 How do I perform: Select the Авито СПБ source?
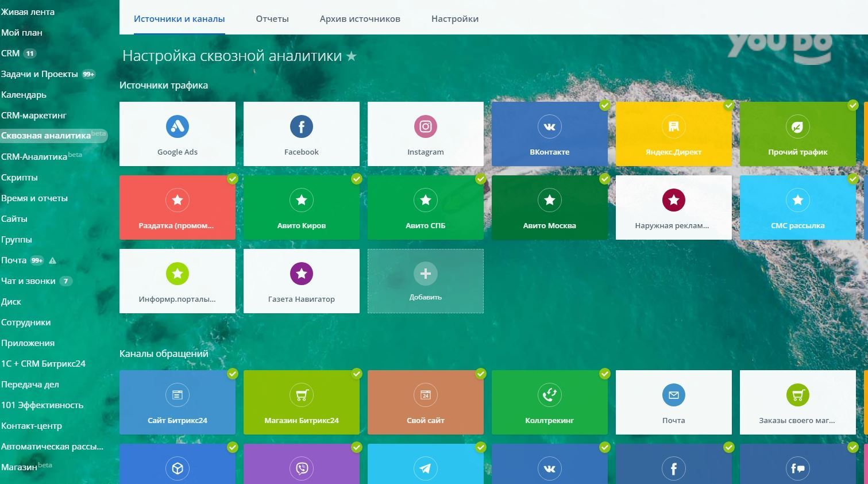426,208
